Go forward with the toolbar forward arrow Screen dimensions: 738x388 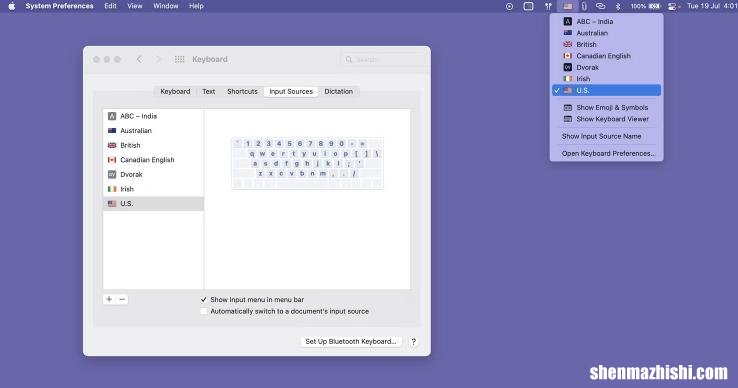click(158, 59)
